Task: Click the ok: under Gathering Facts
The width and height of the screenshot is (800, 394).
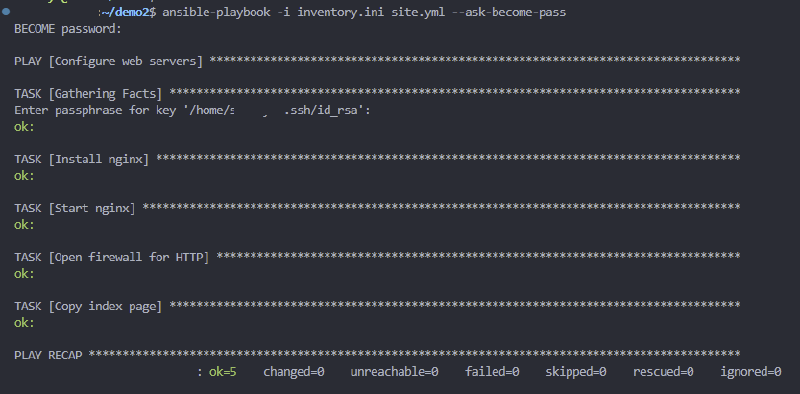Action: (24, 127)
